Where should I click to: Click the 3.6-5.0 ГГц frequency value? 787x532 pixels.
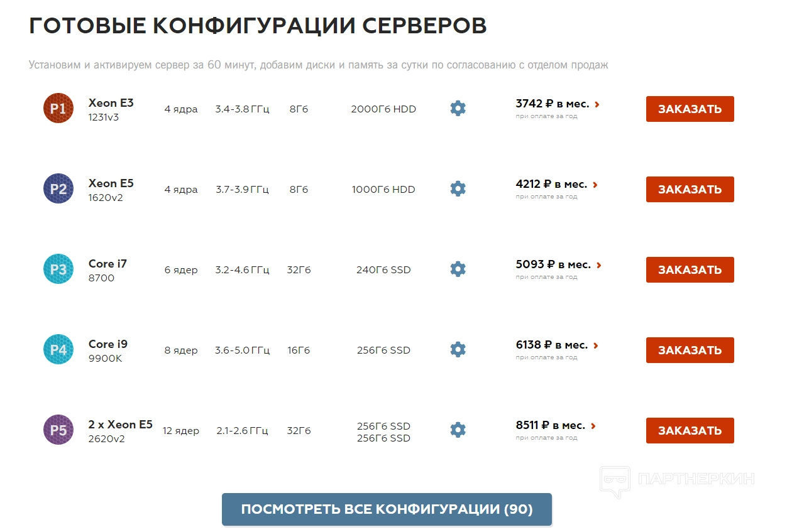click(x=242, y=350)
